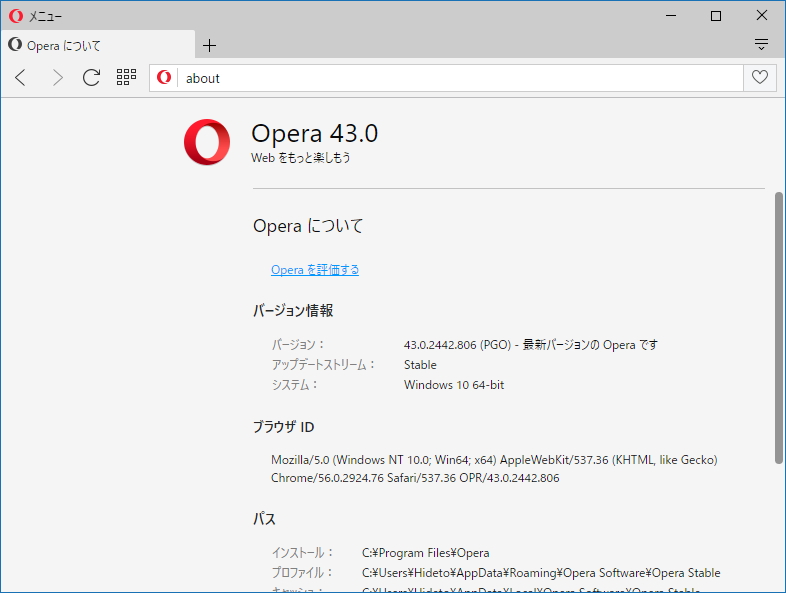Open the Opera メニュー button
The image size is (786, 593).
click(x=35, y=16)
